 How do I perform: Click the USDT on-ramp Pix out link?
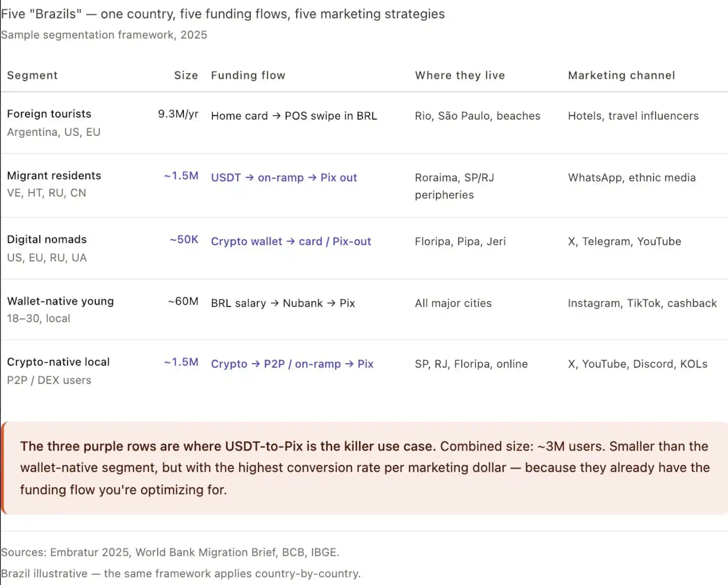pyautogui.click(x=284, y=178)
